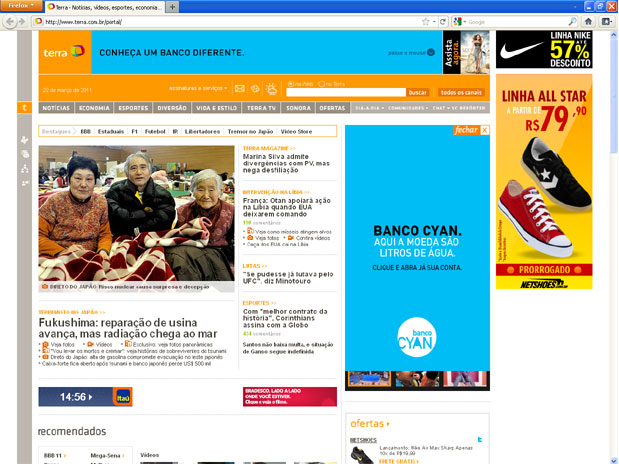Open the Notícias navigation tab
Screen dimensions: 619x464
(x=56, y=108)
